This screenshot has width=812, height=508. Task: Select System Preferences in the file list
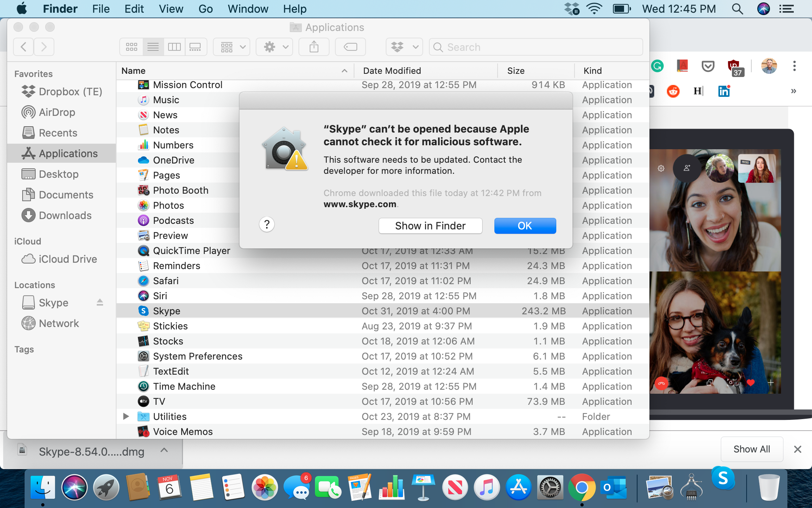click(x=383, y=356)
